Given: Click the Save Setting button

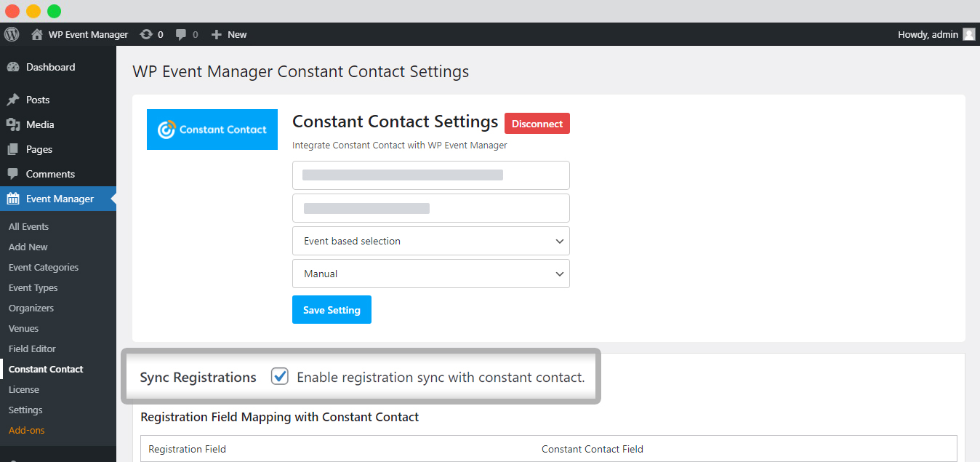Looking at the screenshot, I should 332,309.
